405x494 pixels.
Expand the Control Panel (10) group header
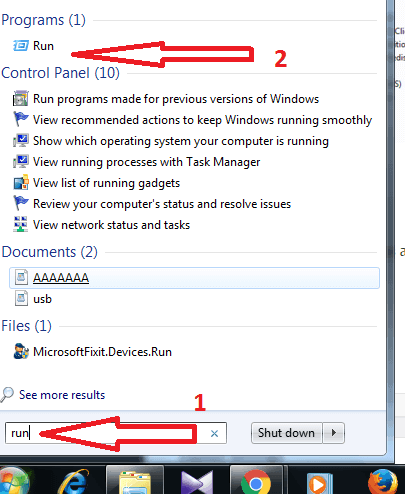pos(60,73)
